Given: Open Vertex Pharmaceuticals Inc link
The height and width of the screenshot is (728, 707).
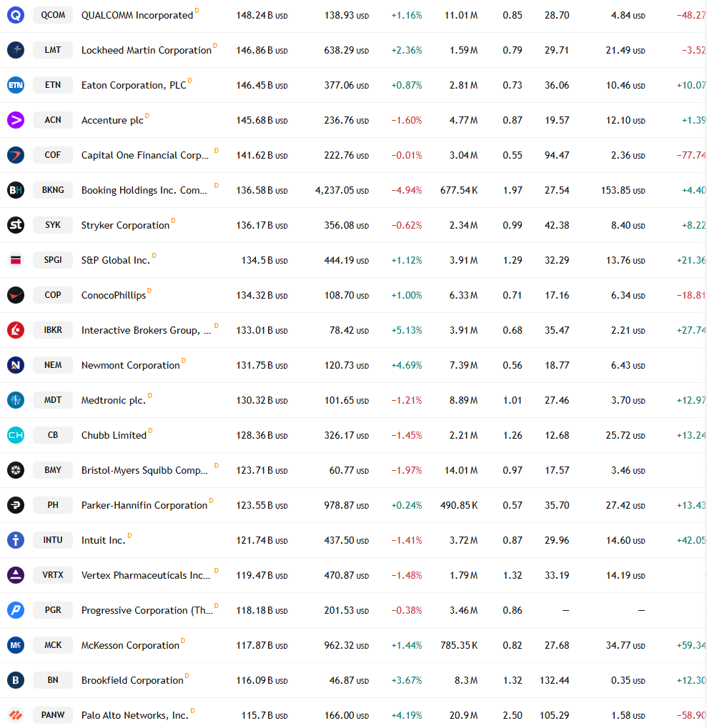Looking at the screenshot, I should (146, 575).
